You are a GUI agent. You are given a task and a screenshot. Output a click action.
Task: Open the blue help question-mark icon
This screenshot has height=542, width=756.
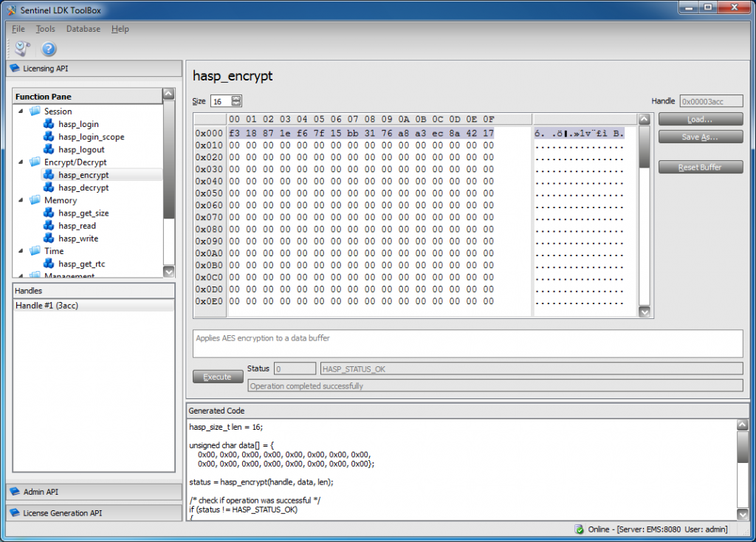click(x=49, y=49)
